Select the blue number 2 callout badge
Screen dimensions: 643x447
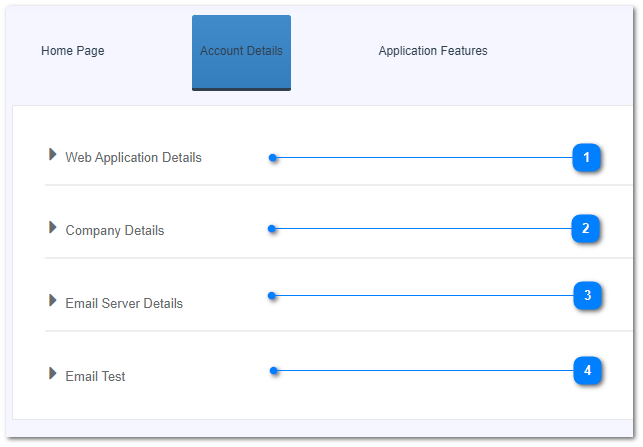(x=587, y=229)
